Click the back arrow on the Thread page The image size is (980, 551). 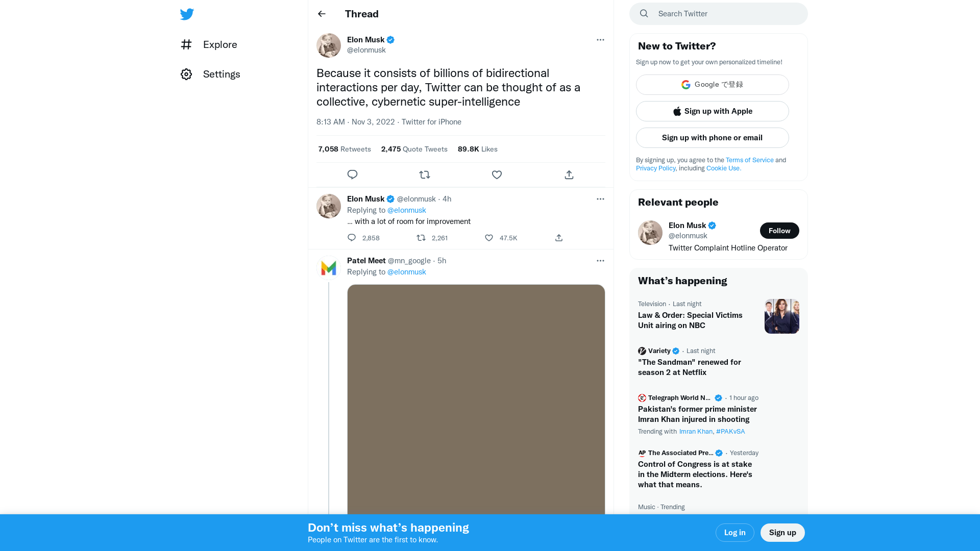pyautogui.click(x=321, y=14)
